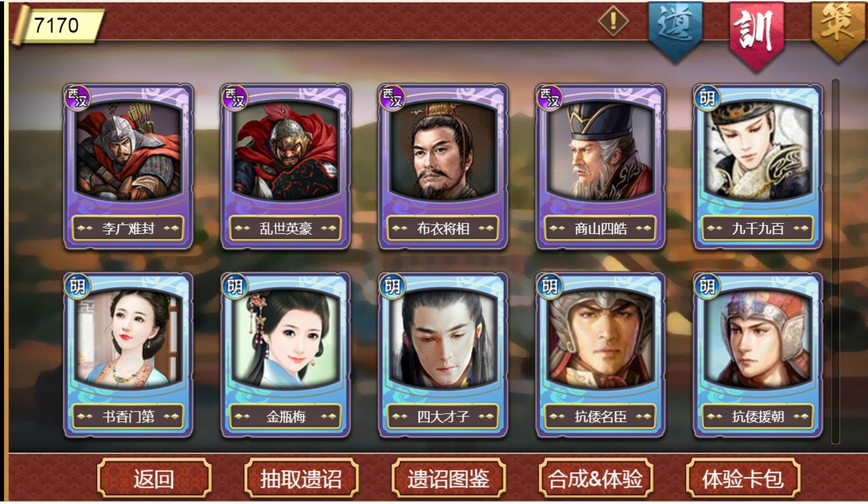Click 西汉 dynasty badge on 李广难封 card

tap(77, 96)
